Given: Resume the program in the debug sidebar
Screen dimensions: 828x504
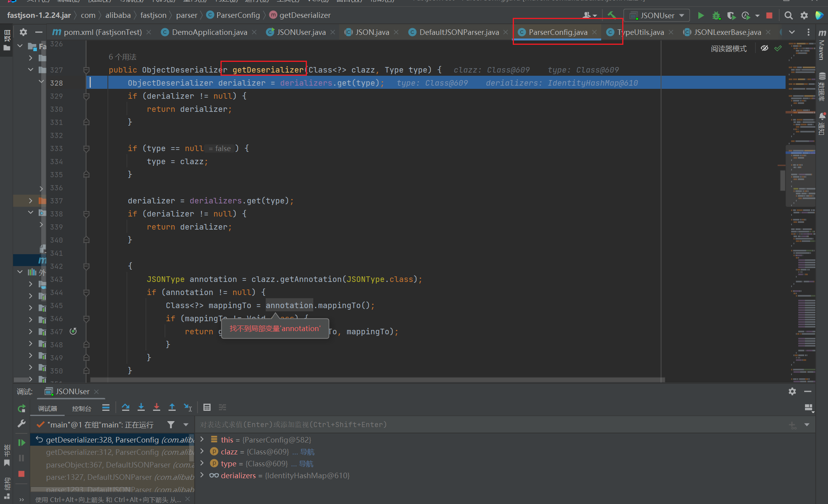Looking at the screenshot, I should pos(21,443).
